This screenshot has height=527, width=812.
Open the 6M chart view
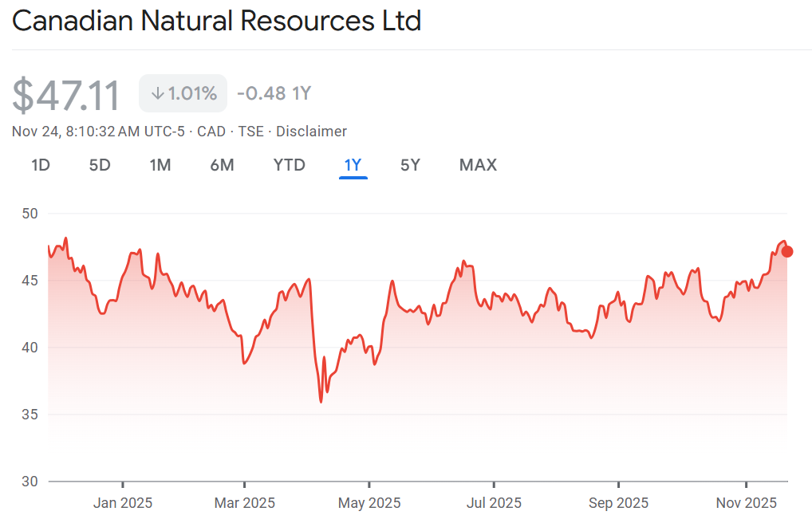[222, 165]
